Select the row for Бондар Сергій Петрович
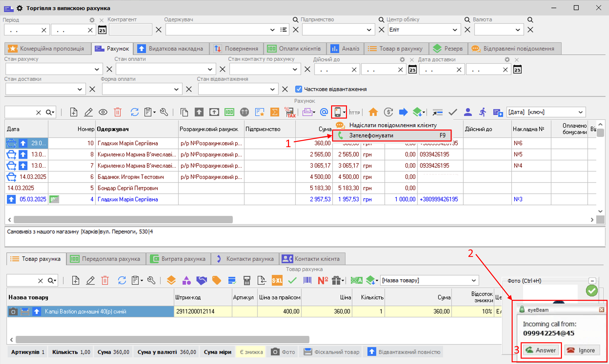 128,188
